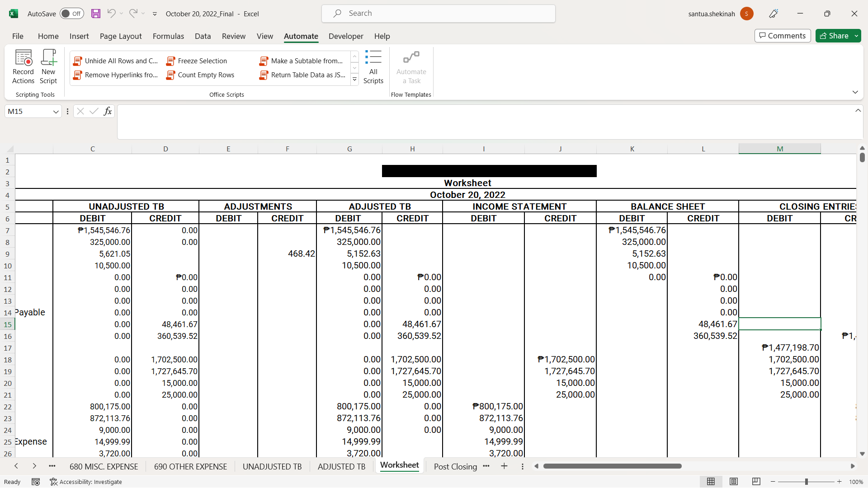Click the Select All corner triangle
The image size is (868, 488).
point(10,149)
